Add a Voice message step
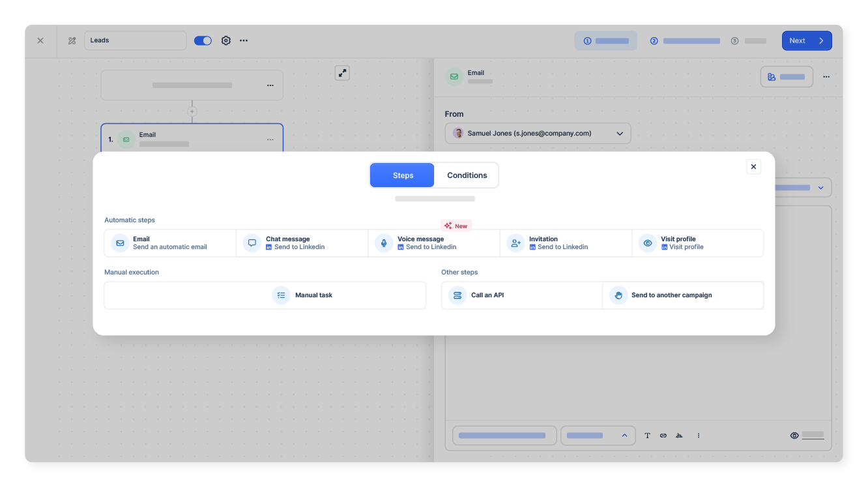The image size is (868, 487). click(433, 243)
